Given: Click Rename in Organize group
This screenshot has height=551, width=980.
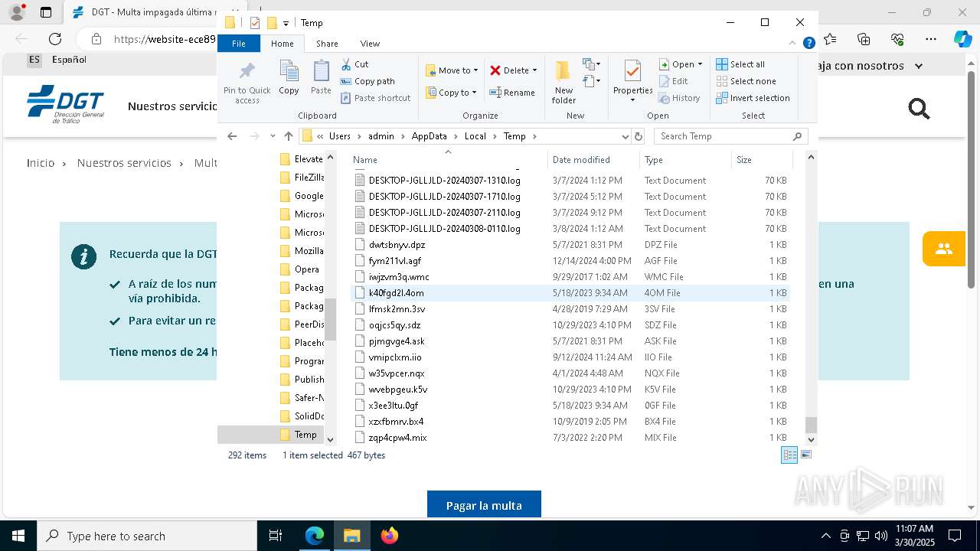Looking at the screenshot, I should click(x=512, y=93).
